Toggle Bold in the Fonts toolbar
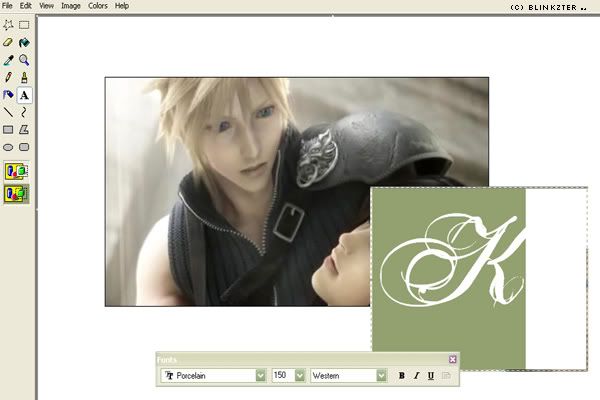 [x=401, y=376]
